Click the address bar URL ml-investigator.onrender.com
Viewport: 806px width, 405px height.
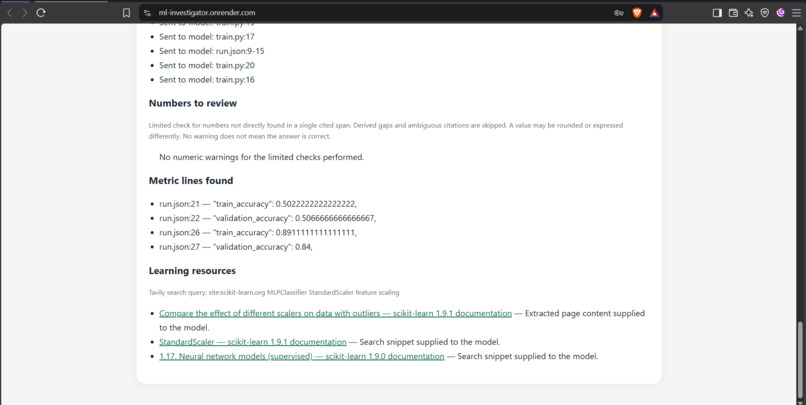click(207, 13)
